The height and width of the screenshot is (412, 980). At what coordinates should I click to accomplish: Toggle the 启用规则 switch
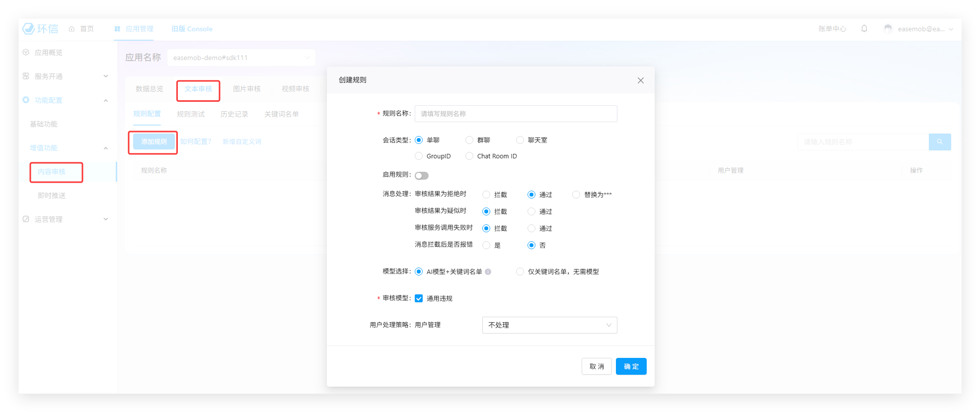422,176
